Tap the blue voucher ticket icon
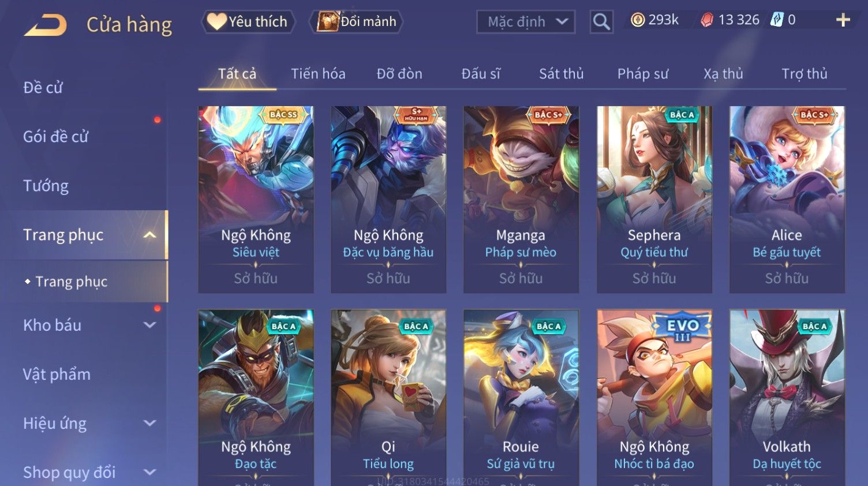 pos(777,20)
